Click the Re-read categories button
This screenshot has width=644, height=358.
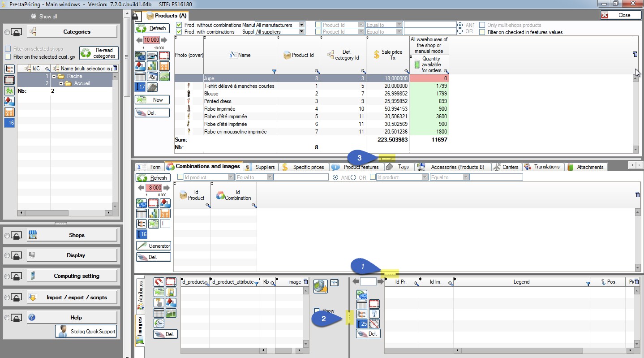(99, 53)
